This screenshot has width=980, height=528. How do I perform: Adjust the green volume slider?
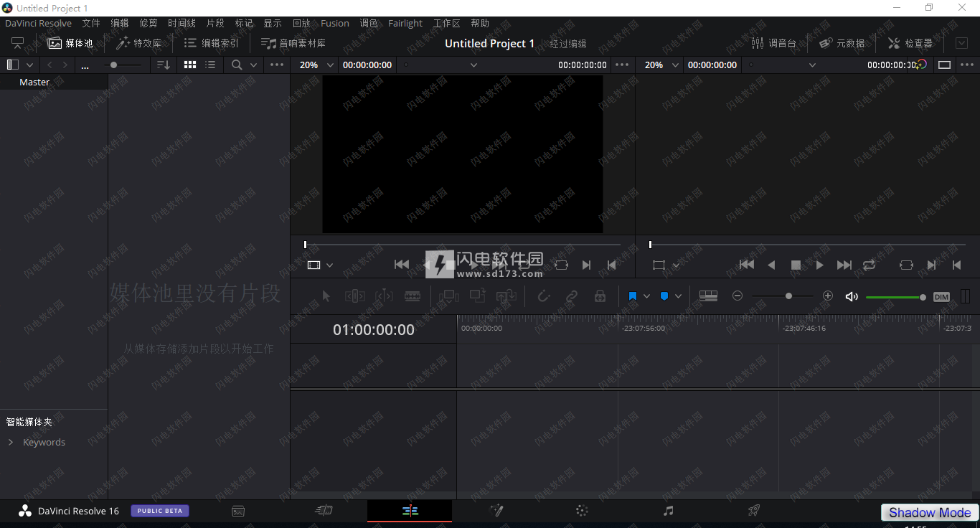[896, 297]
